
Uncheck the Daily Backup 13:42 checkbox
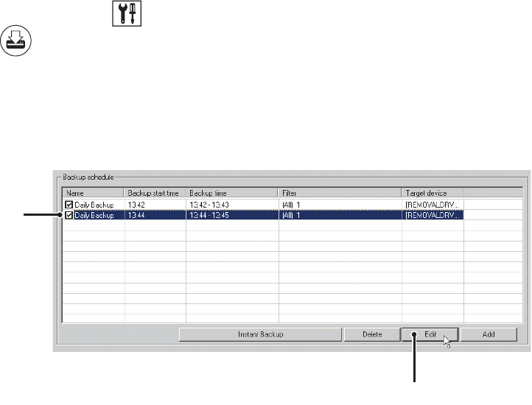pos(69,205)
